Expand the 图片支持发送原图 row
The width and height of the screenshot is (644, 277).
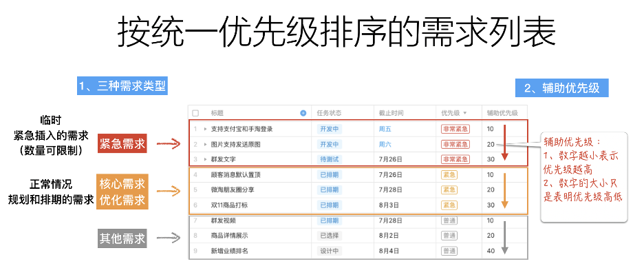tap(205, 145)
